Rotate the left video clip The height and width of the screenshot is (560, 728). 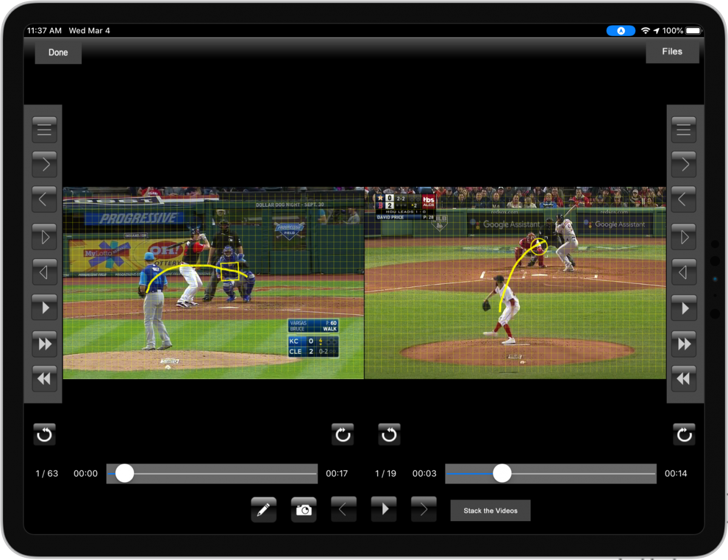(44, 434)
